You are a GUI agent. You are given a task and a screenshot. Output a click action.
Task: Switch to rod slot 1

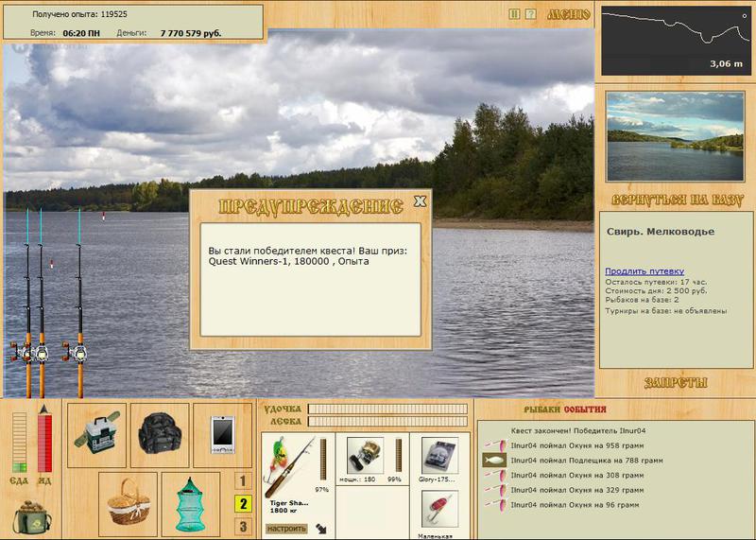point(243,480)
